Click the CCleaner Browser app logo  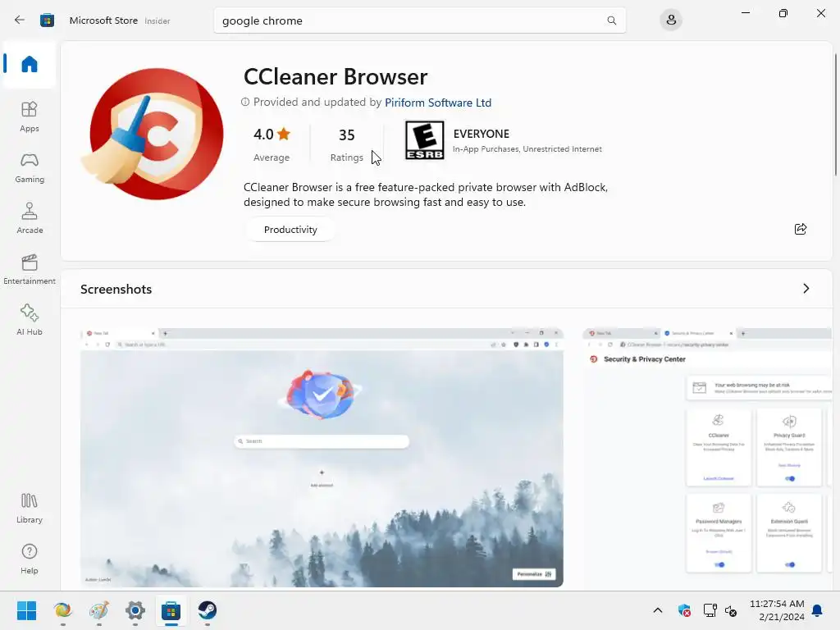tap(153, 134)
